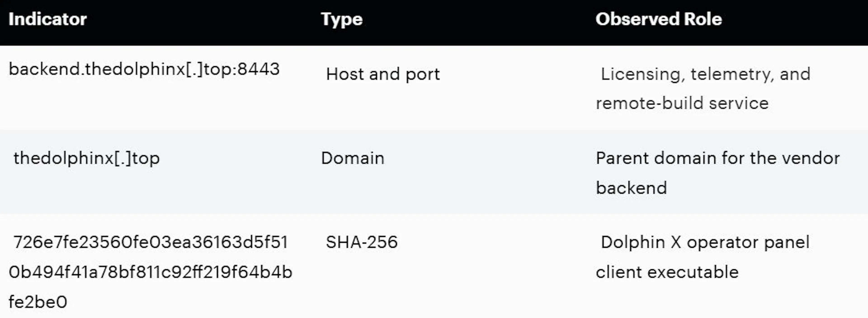The image size is (868, 318).
Task: Click the port number 8443
Action: (258, 69)
